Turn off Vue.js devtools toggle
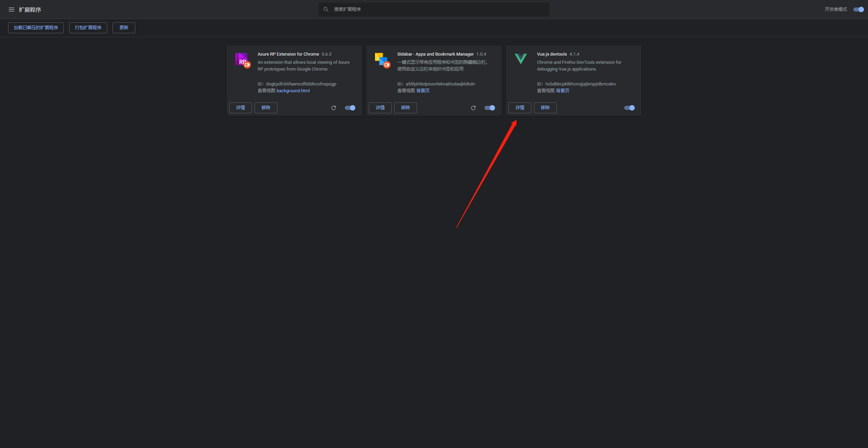 630,108
